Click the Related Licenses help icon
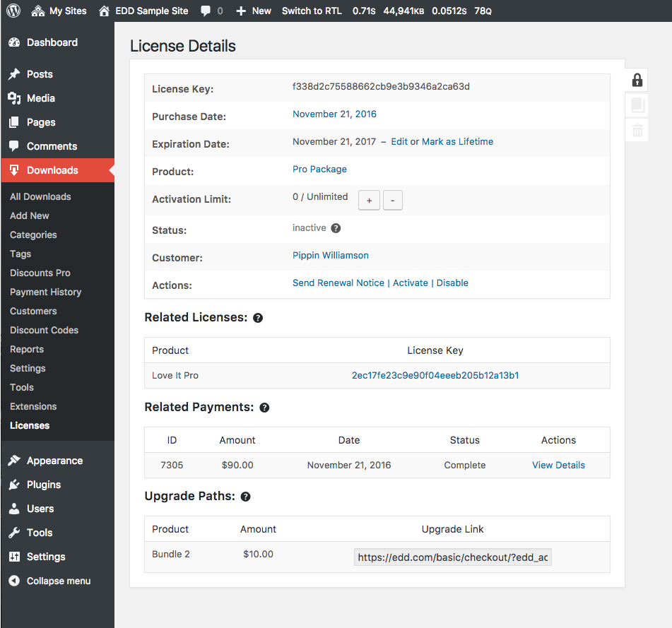This screenshot has width=672, height=628. 258,318
